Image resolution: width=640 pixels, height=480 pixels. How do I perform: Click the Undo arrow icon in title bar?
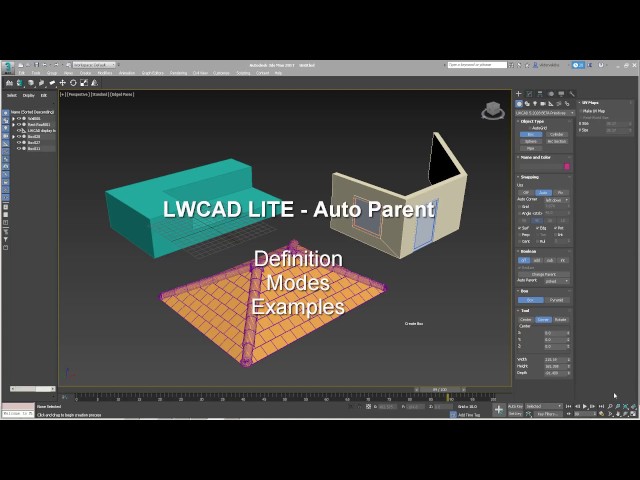point(44,64)
